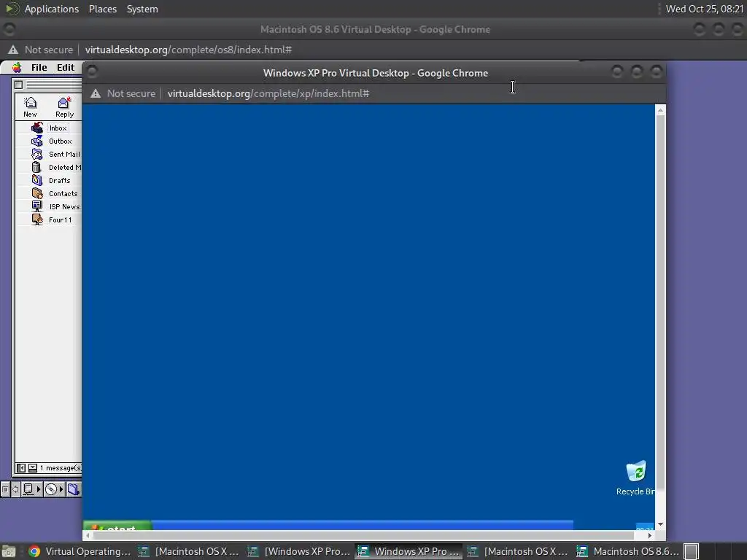Screen dimensions: 747x560
Task: Switch to second [Macintosh OS X ... taskbar item
Action: pyautogui.click(x=518, y=551)
